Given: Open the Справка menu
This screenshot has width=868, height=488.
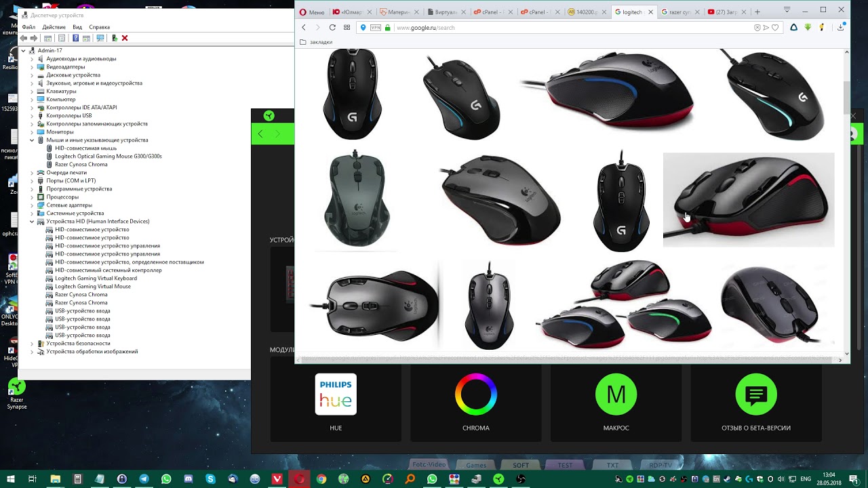Looking at the screenshot, I should pyautogui.click(x=99, y=27).
